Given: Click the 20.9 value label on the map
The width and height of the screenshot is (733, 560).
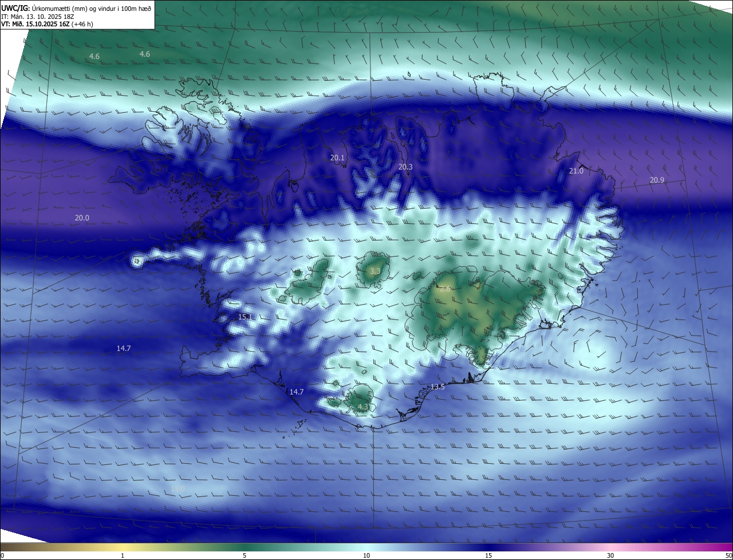Looking at the screenshot, I should pyautogui.click(x=657, y=180).
